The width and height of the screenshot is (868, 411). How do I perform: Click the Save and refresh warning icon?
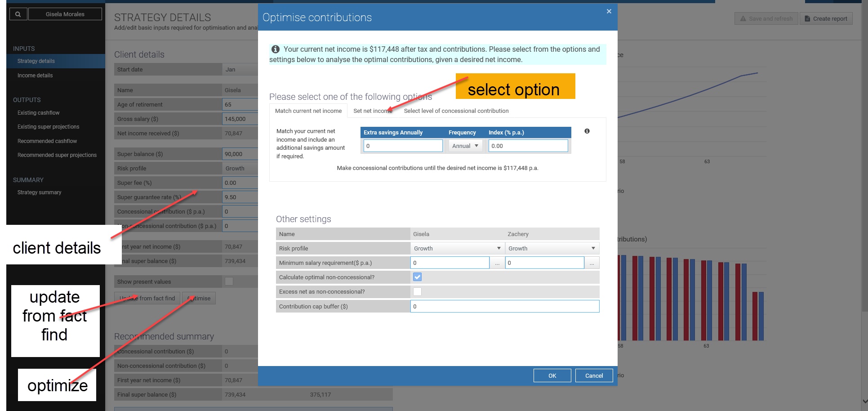click(x=743, y=18)
